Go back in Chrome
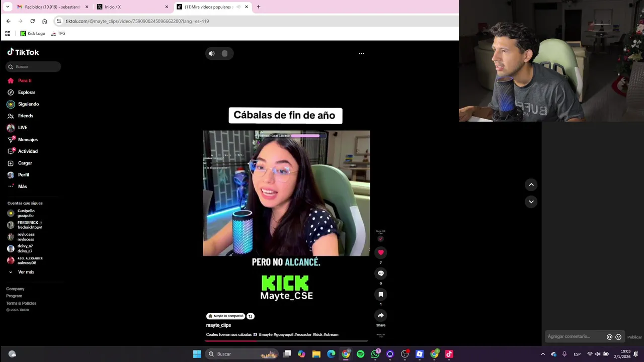The width and height of the screenshot is (644, 362). pos(8,21)
